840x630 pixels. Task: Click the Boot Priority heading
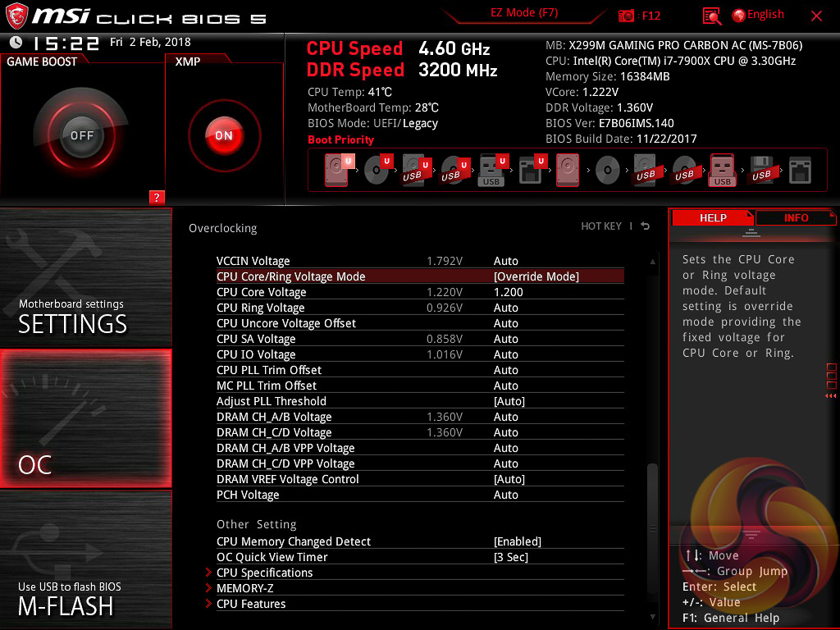point(340,139)
